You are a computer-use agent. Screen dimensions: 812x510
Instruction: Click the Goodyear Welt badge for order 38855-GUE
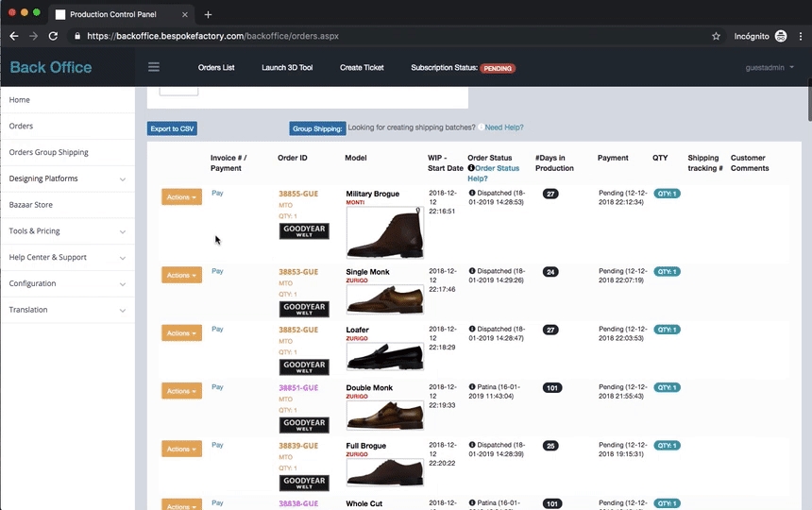point(304,231)
